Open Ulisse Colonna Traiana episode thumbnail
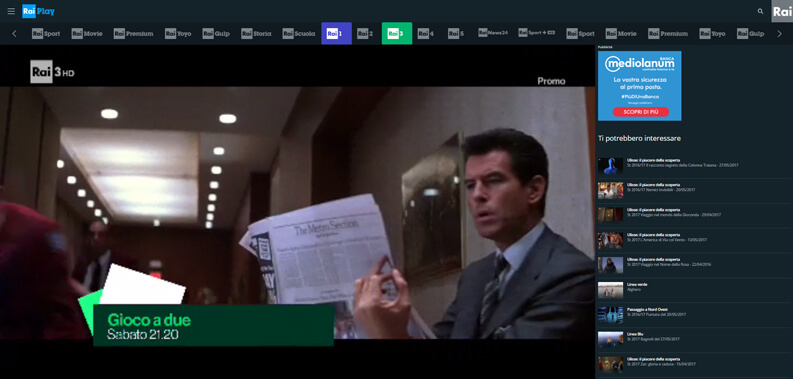Screen dimensions: 793x379 tap(610, 165)
